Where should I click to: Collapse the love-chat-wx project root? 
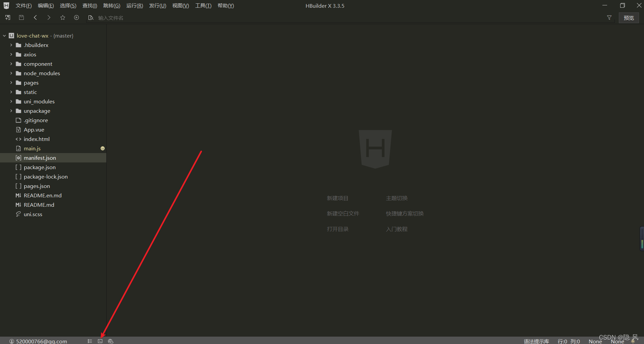click(x=4, y=36)
